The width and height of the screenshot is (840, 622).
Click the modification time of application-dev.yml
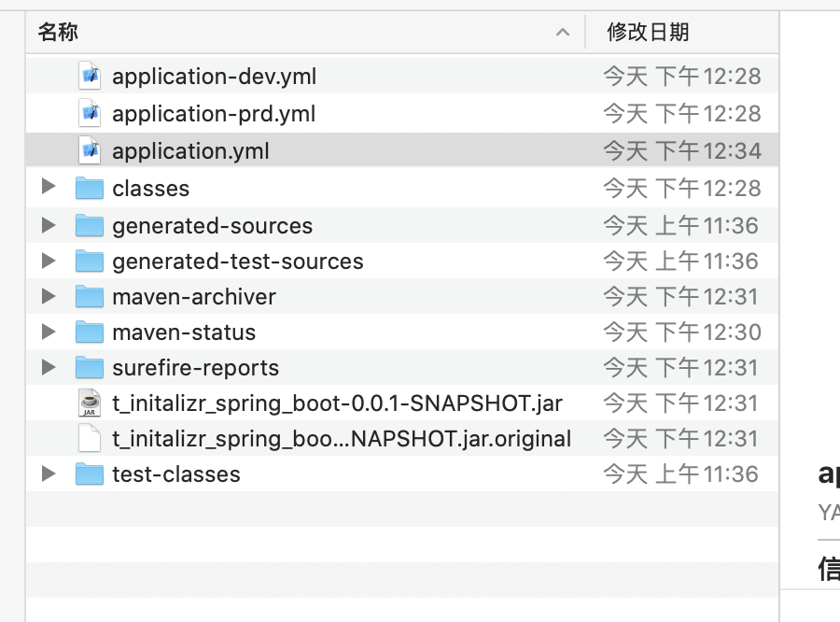point(681,76)
